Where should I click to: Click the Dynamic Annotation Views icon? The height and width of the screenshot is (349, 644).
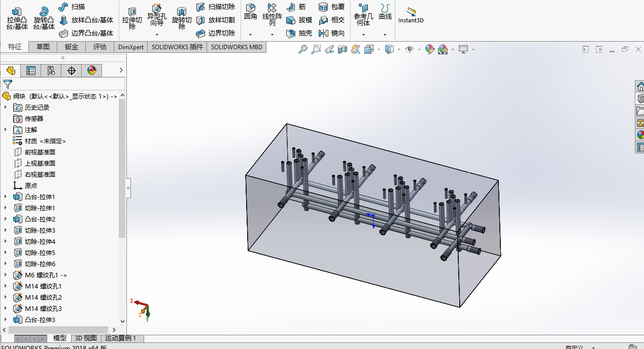coord(356,49)
